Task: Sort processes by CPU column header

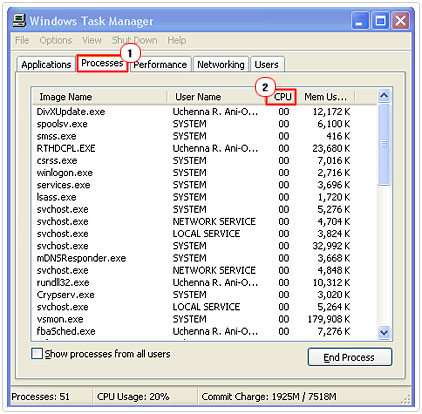Action: point(282,97)
